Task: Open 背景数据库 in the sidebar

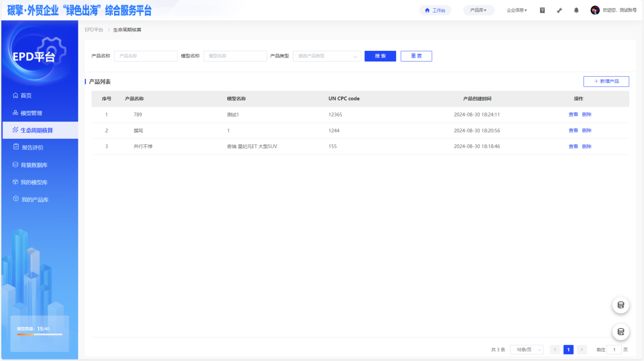Action: pos(34,165)
